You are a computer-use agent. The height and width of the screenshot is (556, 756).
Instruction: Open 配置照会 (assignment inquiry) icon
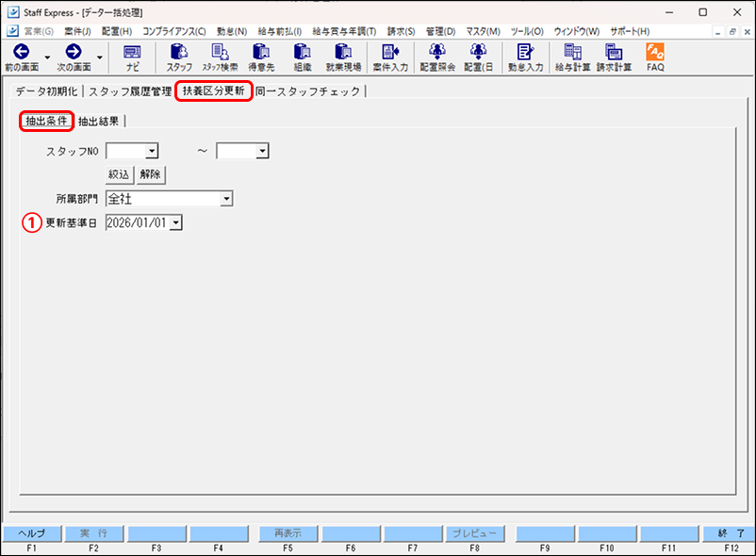point(436,58)
